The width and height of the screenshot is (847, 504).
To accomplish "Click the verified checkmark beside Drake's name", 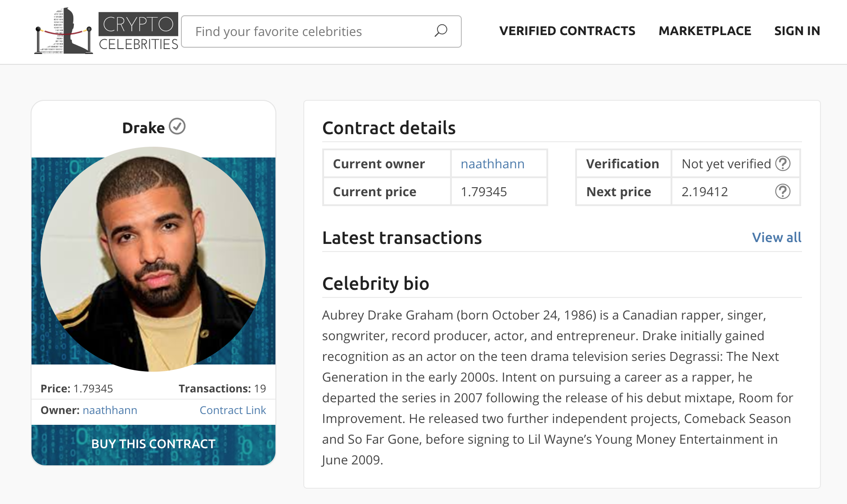I will pos(177,127).
